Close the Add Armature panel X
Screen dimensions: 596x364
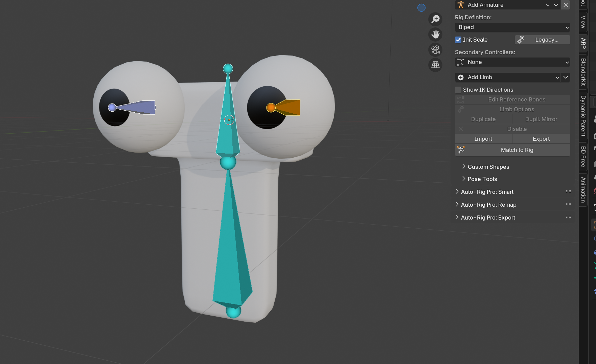coord(566,5)
